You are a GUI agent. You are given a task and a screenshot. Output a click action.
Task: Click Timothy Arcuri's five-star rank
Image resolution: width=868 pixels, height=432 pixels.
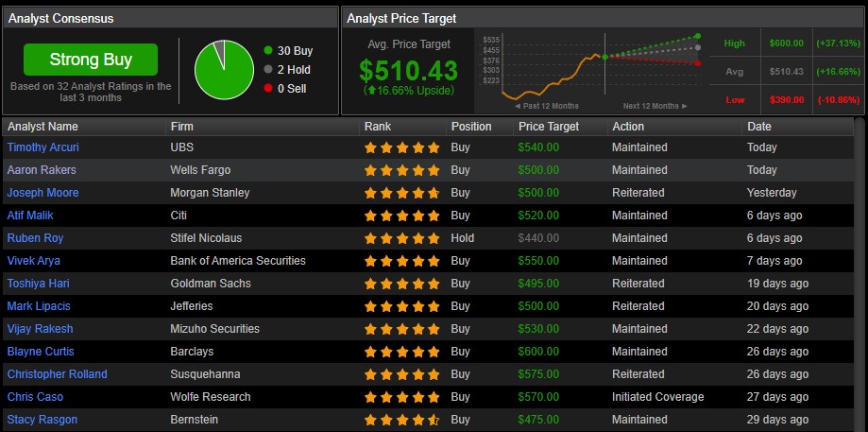pyautogui.click(x=402, y=147)
